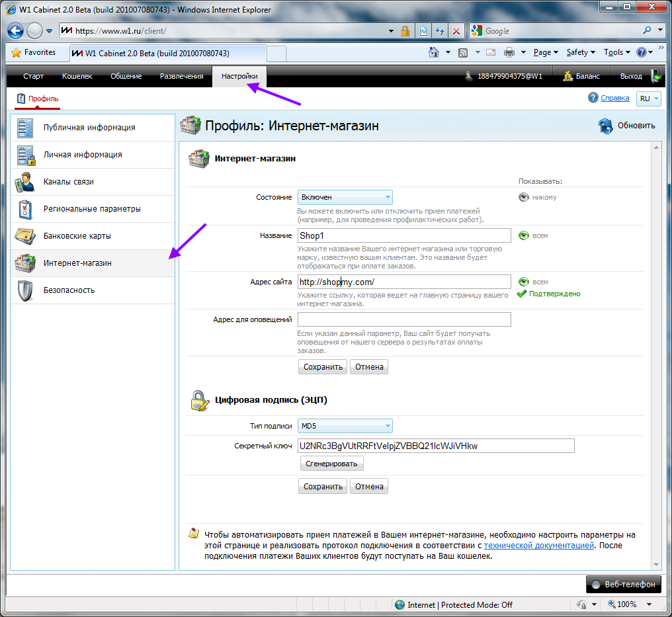This screenshot has height=617, width=672.
Task: Click the Адрес для оповещений field
Action: point(404,319)
